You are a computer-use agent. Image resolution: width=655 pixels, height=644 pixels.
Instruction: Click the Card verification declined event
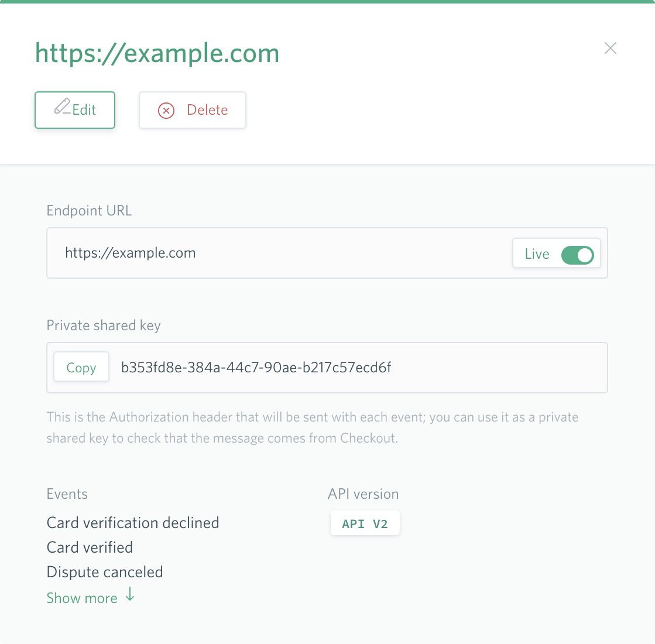[133, 523]
